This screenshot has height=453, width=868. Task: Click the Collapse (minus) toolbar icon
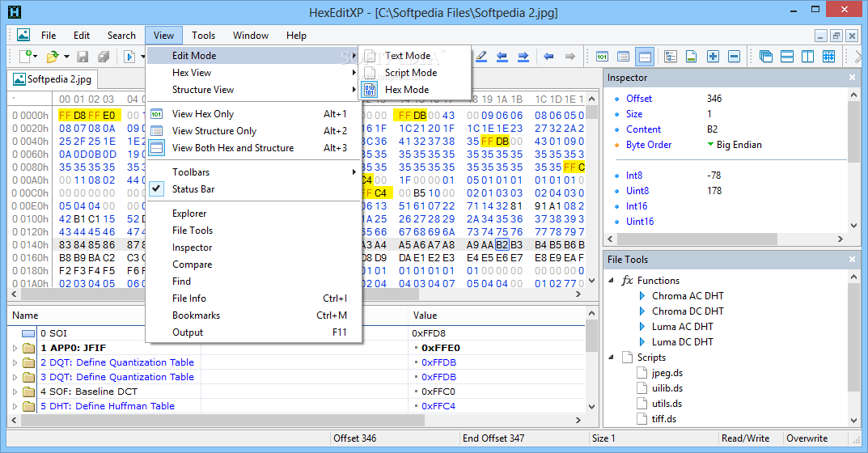point(734,56)
